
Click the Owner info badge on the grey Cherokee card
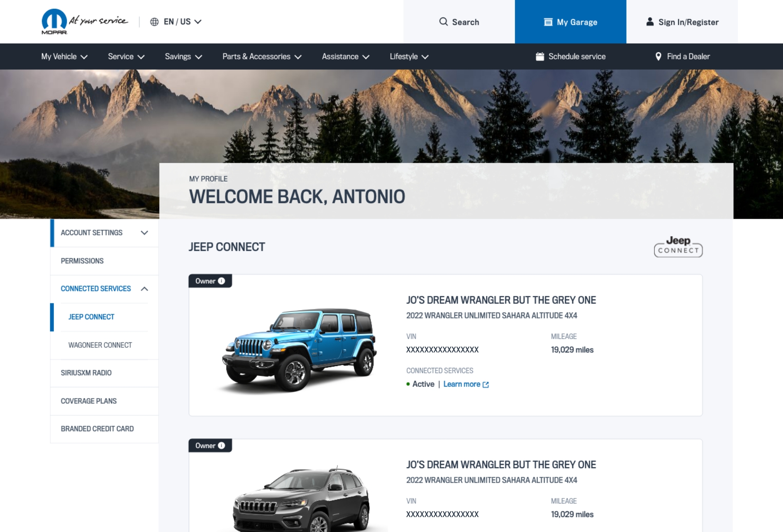[x=221, y=445]
